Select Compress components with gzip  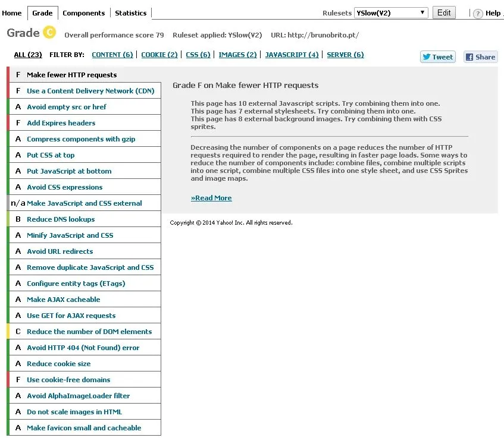[x=85, y=139]
